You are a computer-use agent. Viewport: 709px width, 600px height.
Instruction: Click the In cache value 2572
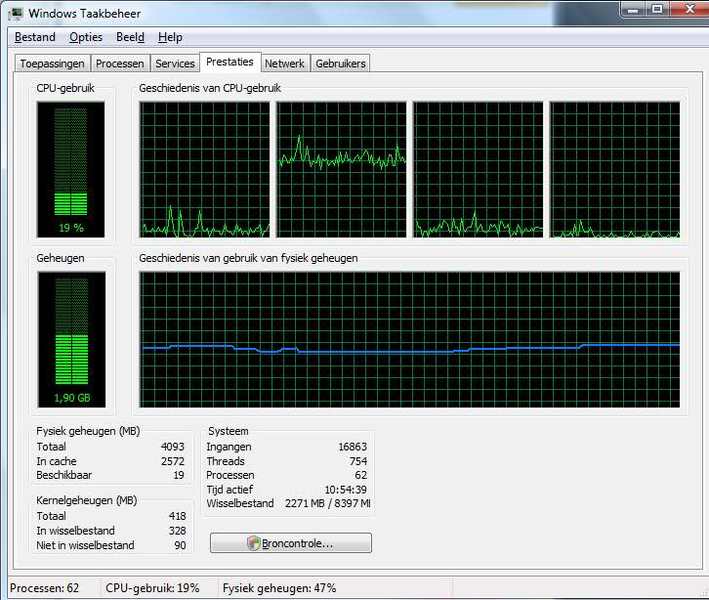coord(173,461)
